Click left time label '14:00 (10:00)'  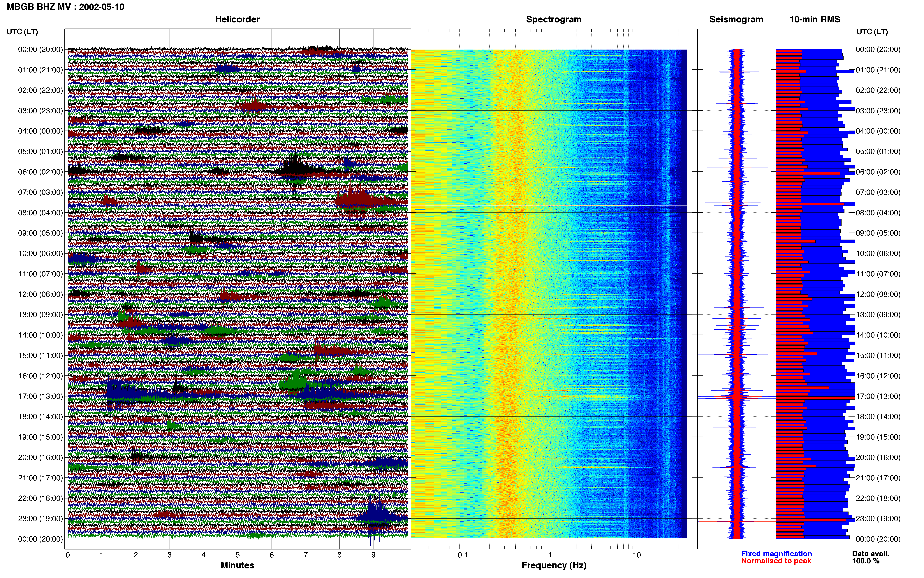coord(41,335)
